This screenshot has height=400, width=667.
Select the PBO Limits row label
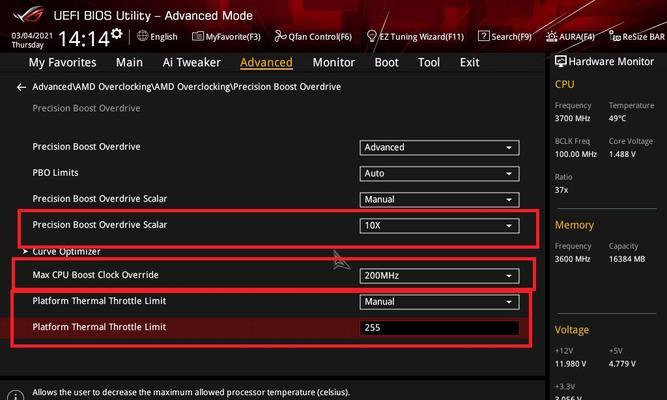click(55, 173)
